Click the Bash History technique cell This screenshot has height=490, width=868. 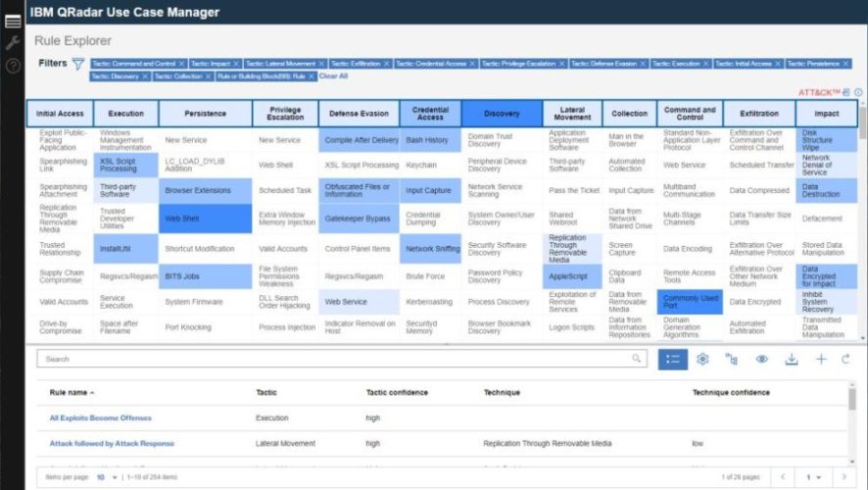coord(430,140)
